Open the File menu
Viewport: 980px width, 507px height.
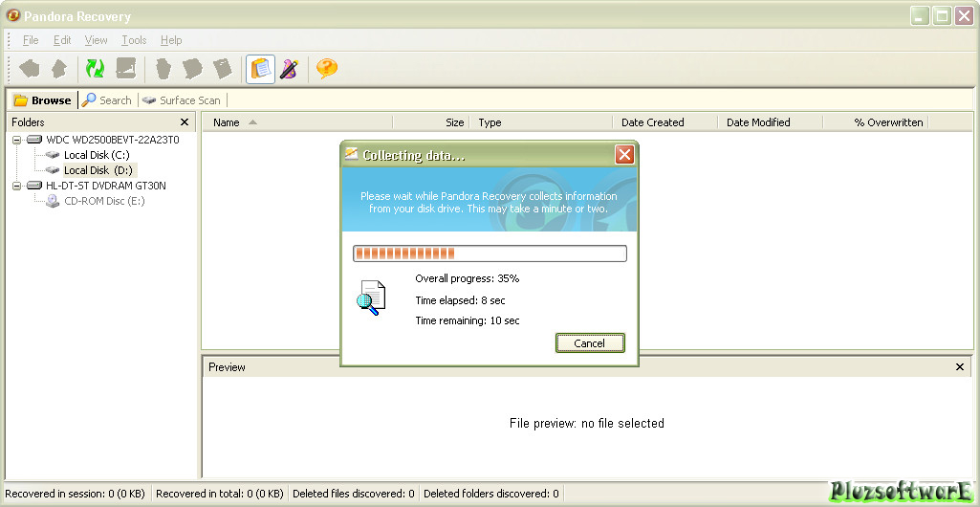(31, 40)
